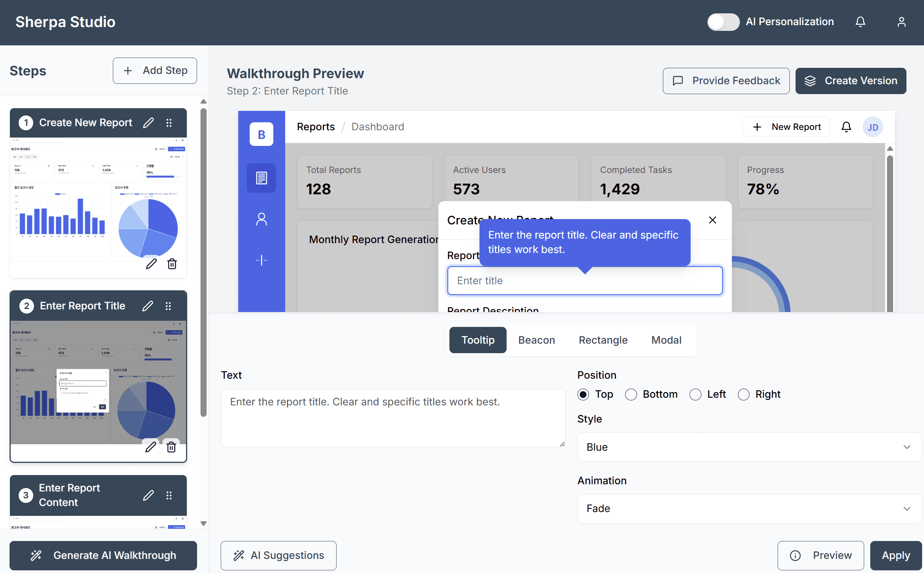This screenshot has width=924, height=573.
Task: Click the B logo in preview sidebar
Action: tap(261, 134)
